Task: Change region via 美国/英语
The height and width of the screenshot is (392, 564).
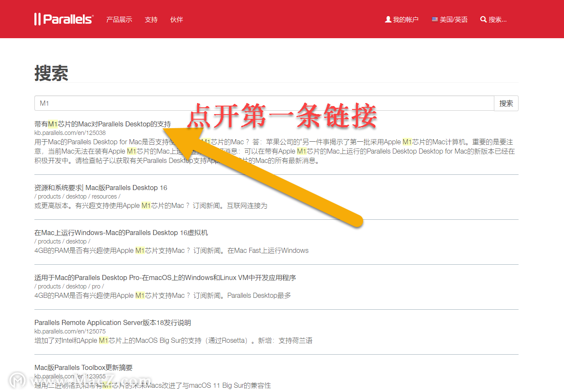Action: 450,20
